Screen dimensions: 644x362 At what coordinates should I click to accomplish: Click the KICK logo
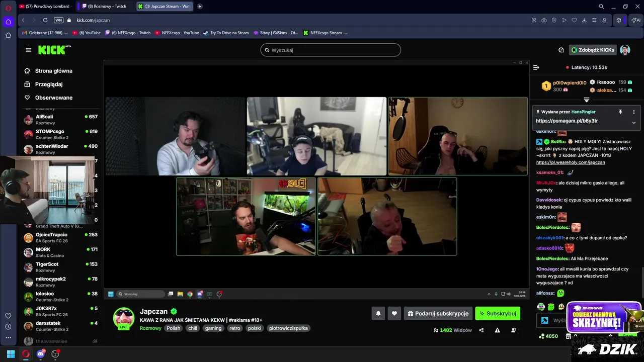(x=54, y=50)
